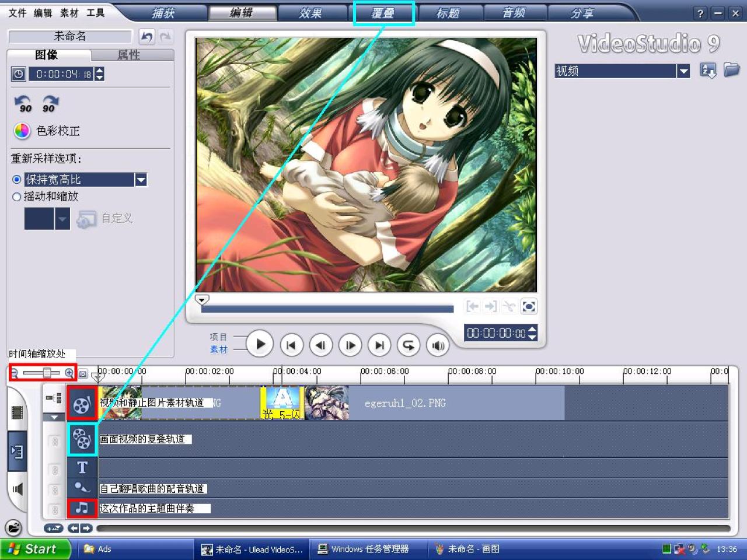The height and width of the screenshot is (560, 747).
Task: Click the enlarge preview window icon
Action: point(529,306)
